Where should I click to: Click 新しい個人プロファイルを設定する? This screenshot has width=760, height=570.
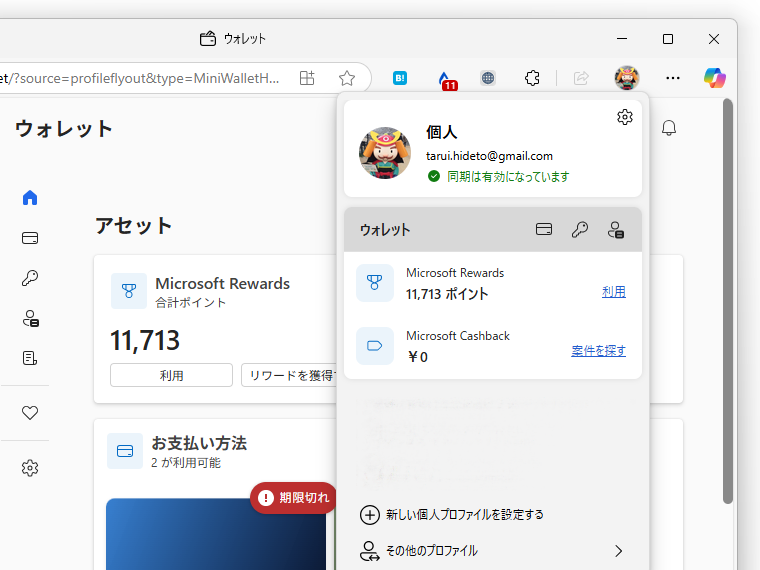coord(452,515)
